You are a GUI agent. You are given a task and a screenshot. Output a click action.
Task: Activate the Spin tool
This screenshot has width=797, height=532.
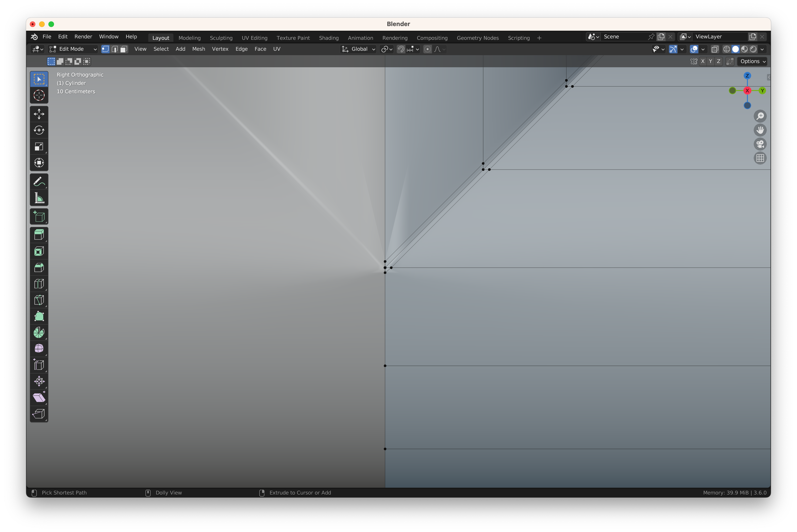39,333
